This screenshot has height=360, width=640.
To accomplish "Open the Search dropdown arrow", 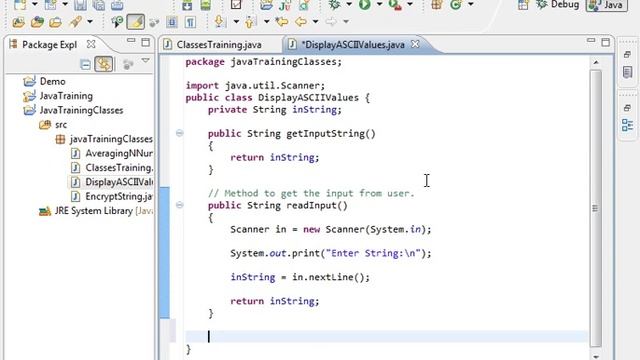I will (90, 22).
